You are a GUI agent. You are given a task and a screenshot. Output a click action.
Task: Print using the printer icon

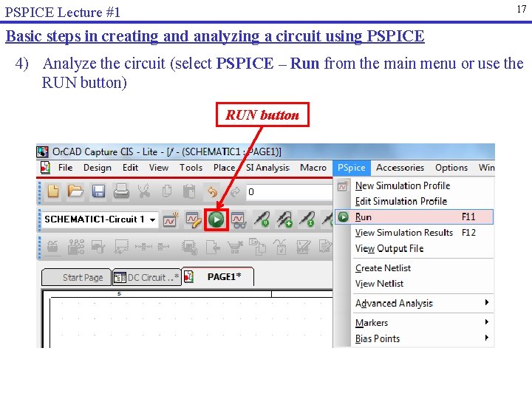[121, 191]
